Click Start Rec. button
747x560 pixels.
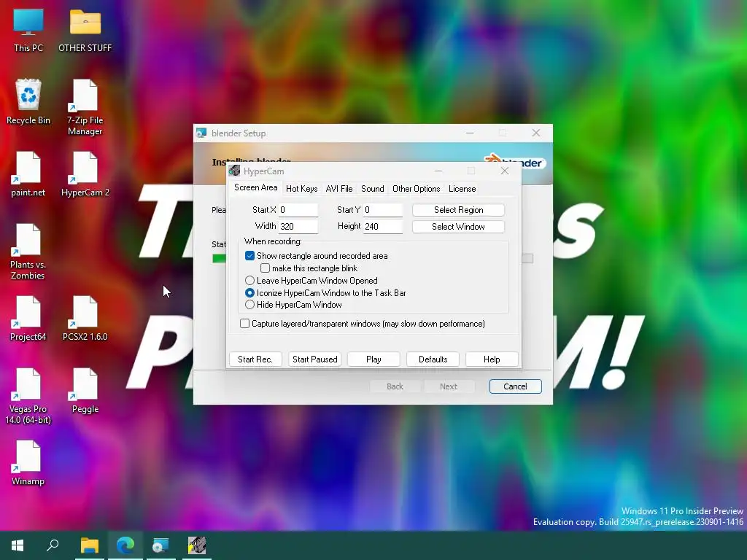pos(255,359)
